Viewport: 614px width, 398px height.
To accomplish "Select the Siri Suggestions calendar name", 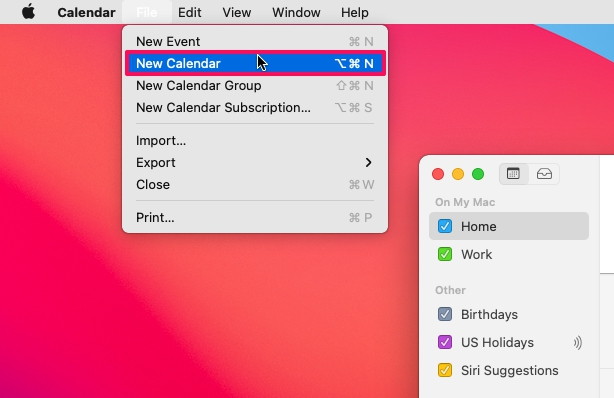I will click(509, 371).
